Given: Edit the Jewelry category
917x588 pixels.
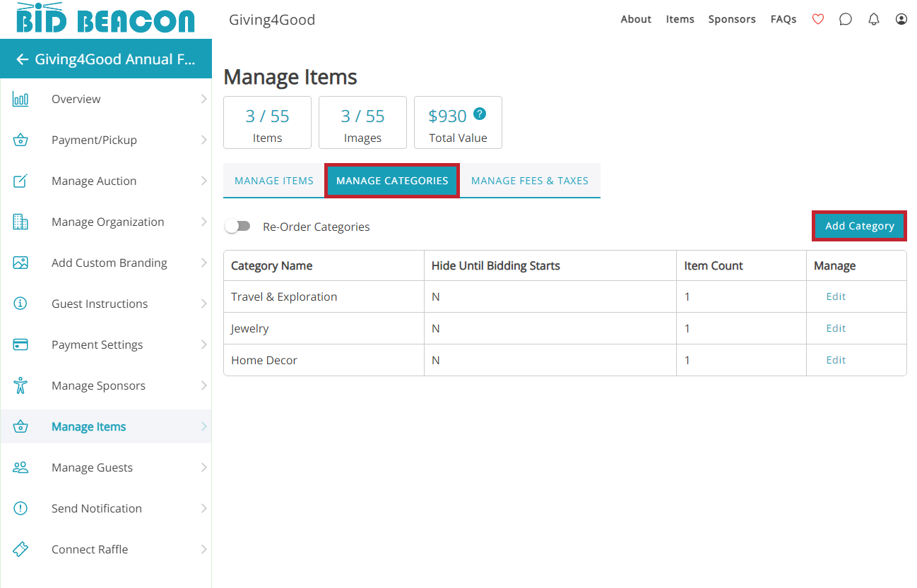Looking at the screenshot, I should (x=836, y=328).
